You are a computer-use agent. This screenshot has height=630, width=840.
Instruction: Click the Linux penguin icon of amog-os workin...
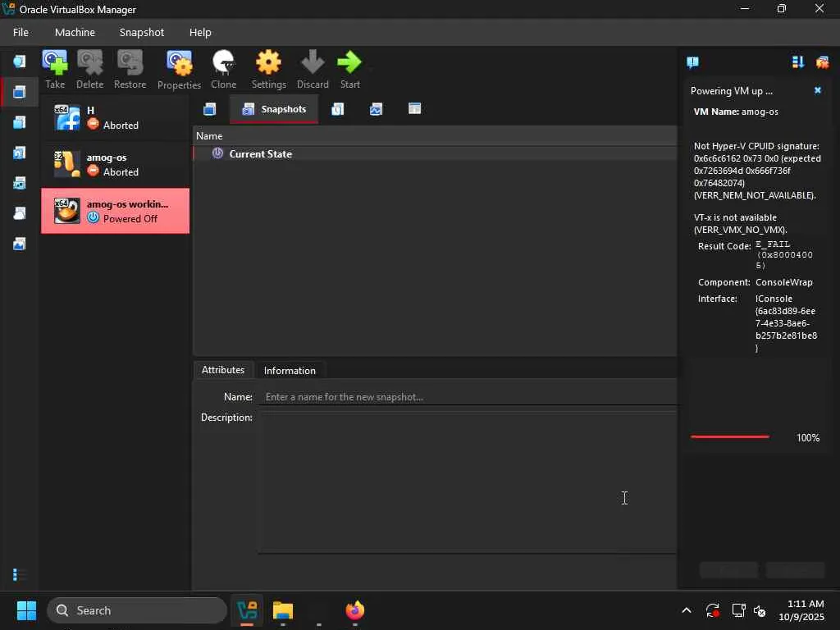tap(67, 211)
